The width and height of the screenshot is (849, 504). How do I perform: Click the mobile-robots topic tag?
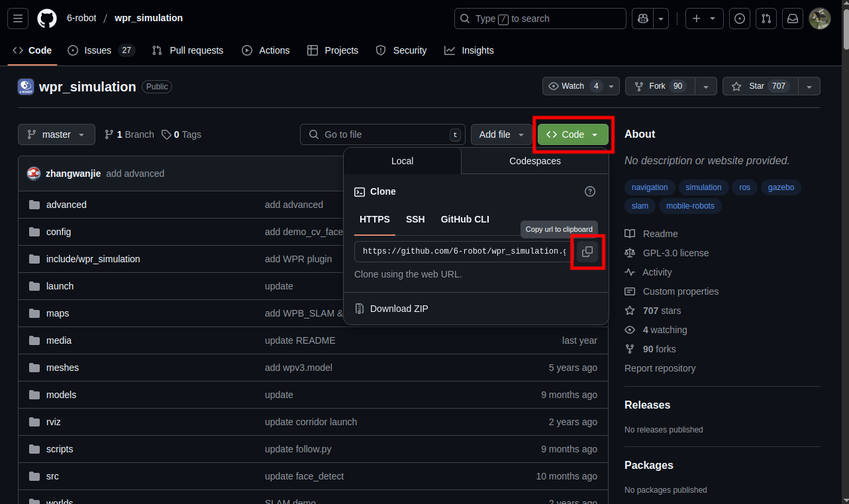[x=690, y=206]
